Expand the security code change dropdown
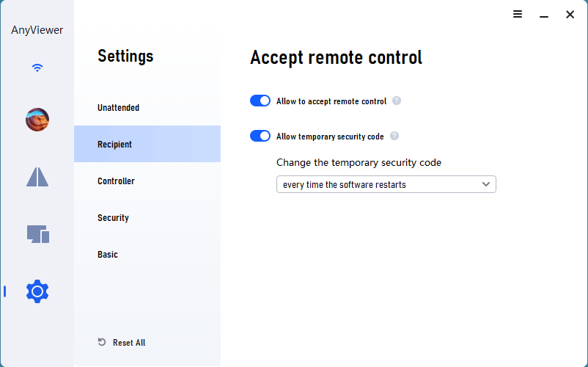 [386, 184]
